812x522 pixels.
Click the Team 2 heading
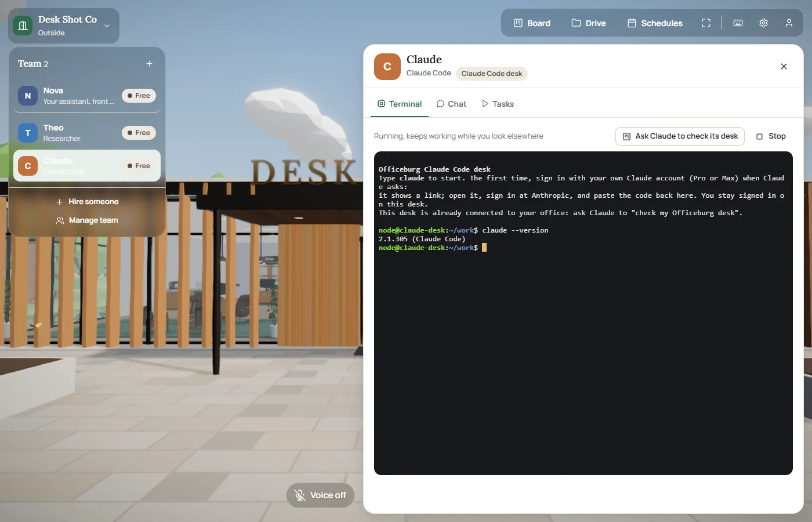tap(33, 64)
